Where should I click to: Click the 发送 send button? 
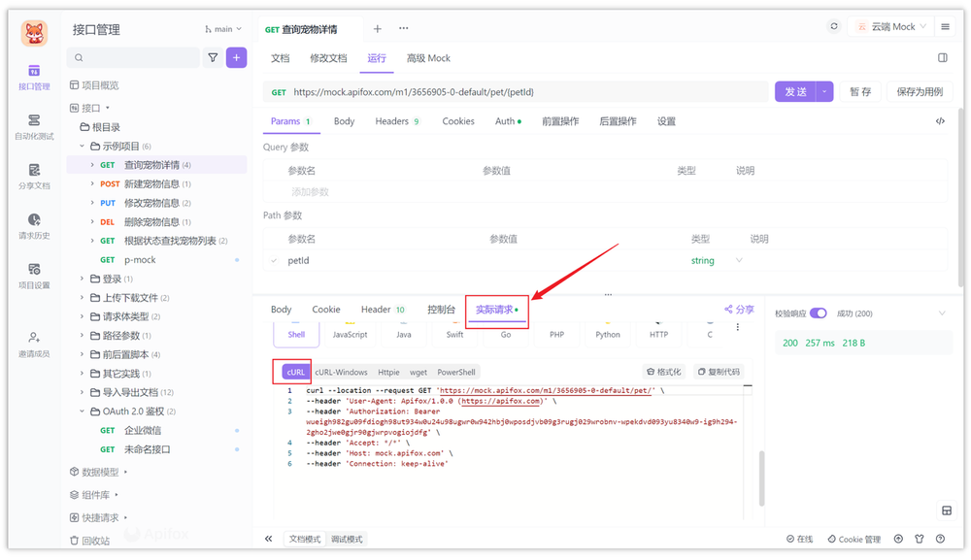[796, 91]
